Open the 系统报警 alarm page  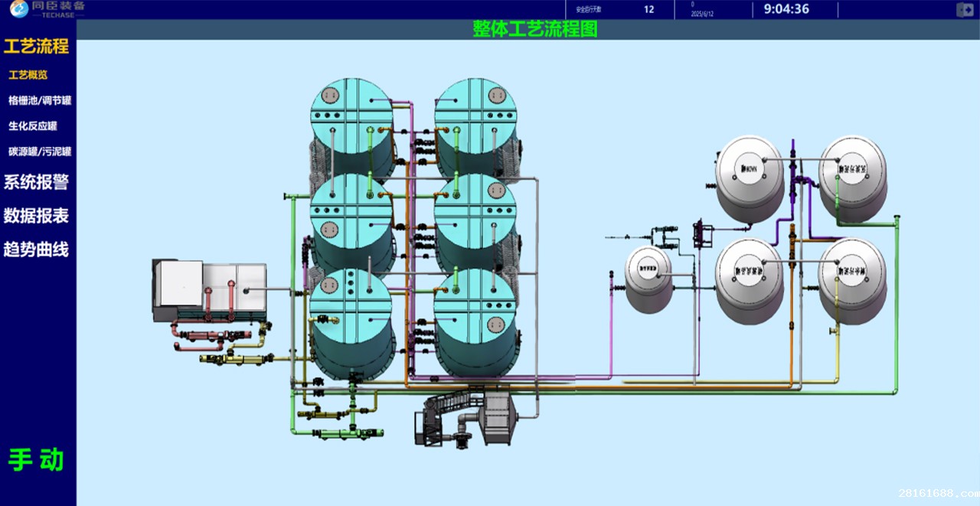click(x=36, y=182)
